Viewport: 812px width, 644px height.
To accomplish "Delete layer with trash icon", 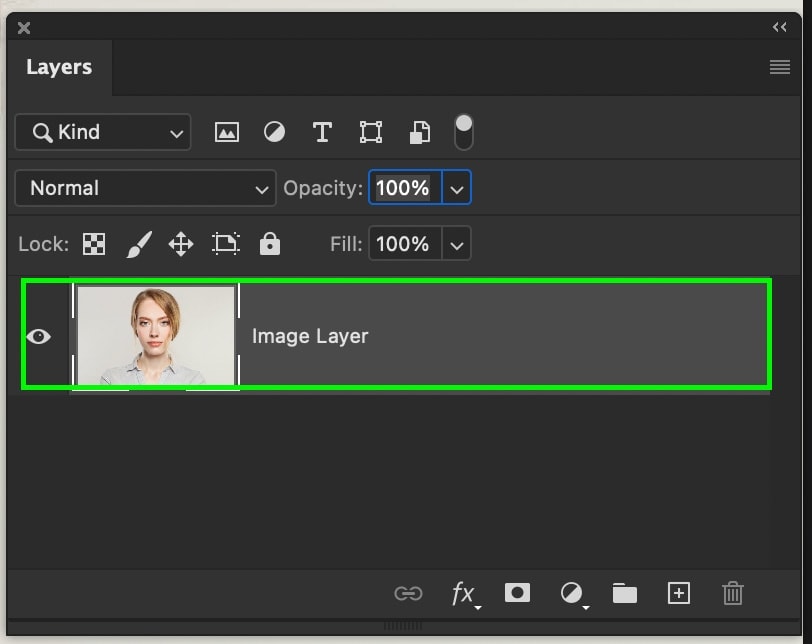I will tap(733, 594).
